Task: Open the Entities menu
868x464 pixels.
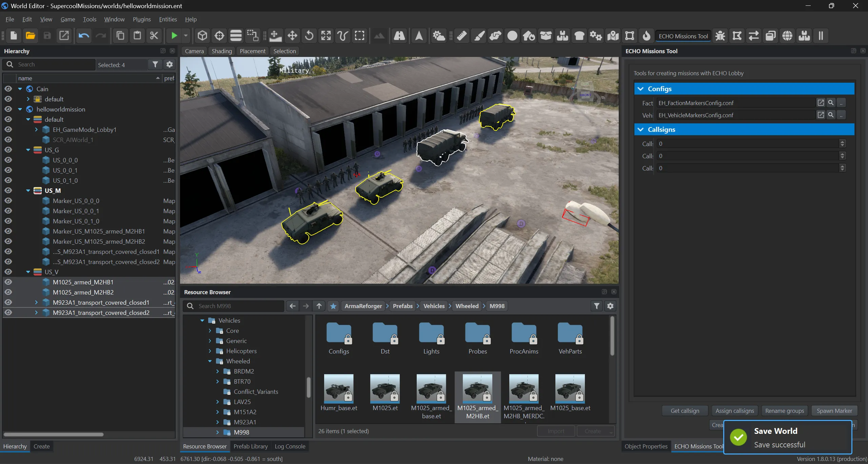Action: (x=168, y=19)
